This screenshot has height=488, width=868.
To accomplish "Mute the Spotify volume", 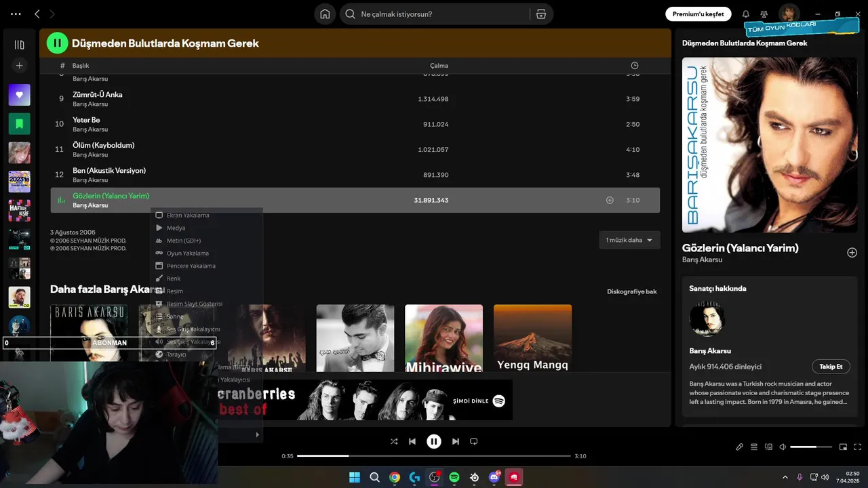I will [783, 447].
